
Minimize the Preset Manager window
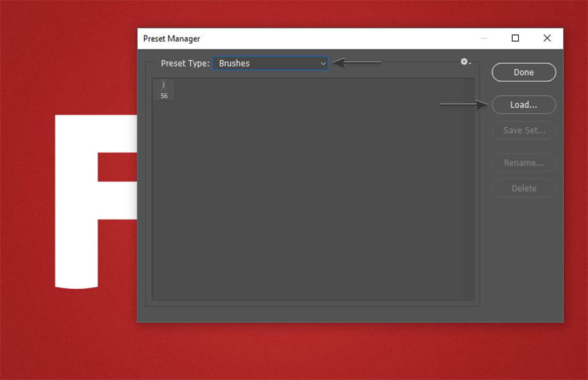click(x=484, y=38)
